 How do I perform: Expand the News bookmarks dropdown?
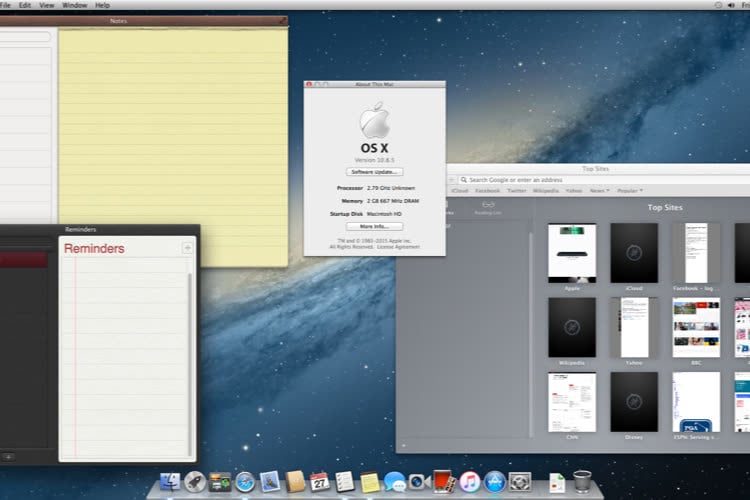pyautogui.click(x=599, y=190)
